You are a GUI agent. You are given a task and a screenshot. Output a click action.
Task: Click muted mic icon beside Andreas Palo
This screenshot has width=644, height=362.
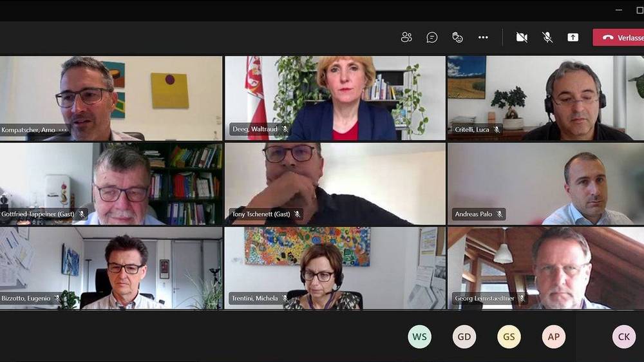[x=500, y=214]
